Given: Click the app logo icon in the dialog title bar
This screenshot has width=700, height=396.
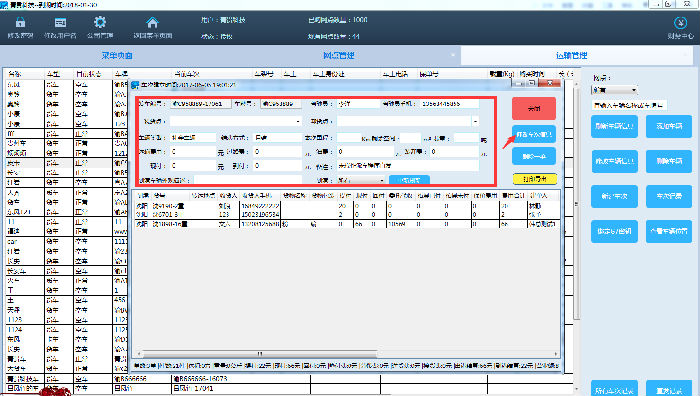Looking at the screenshot, I should point(135,84).
